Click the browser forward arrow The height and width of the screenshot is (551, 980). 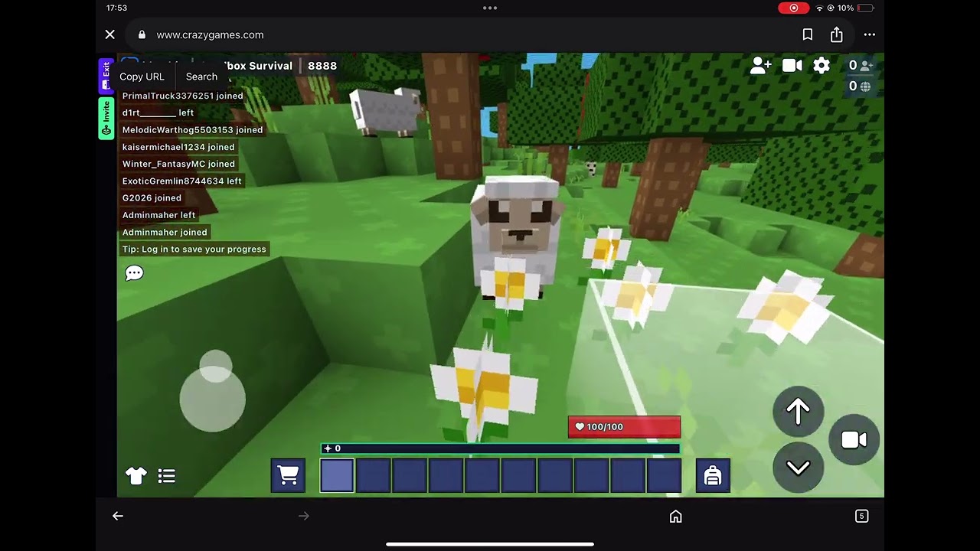(x=304, y=517)
